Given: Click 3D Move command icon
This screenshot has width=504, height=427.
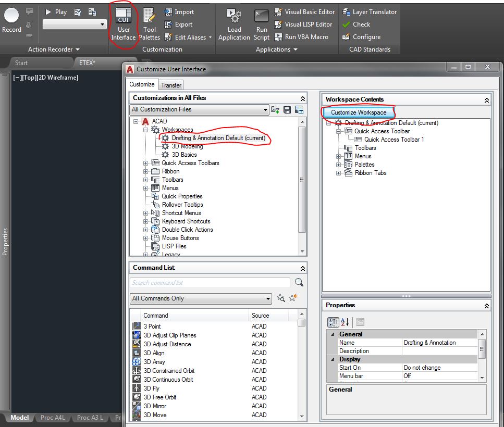Looking at the screenshot, I should tap(137, 415).
